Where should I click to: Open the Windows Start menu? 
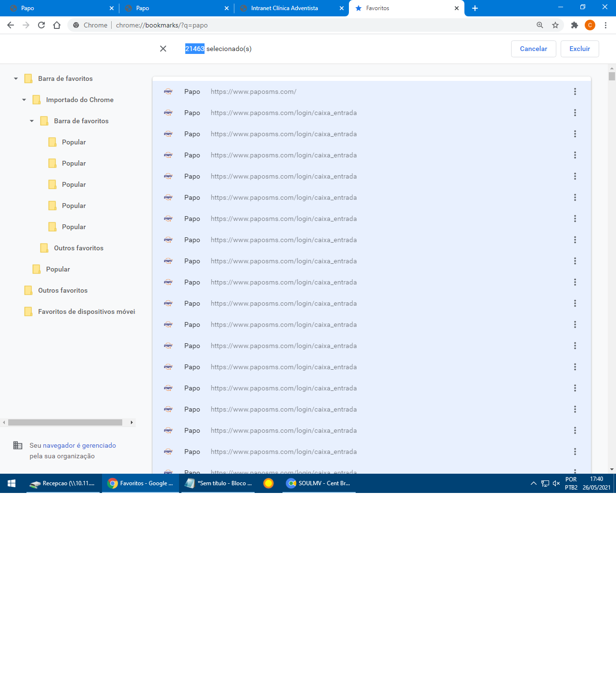(x=12, y=483)
